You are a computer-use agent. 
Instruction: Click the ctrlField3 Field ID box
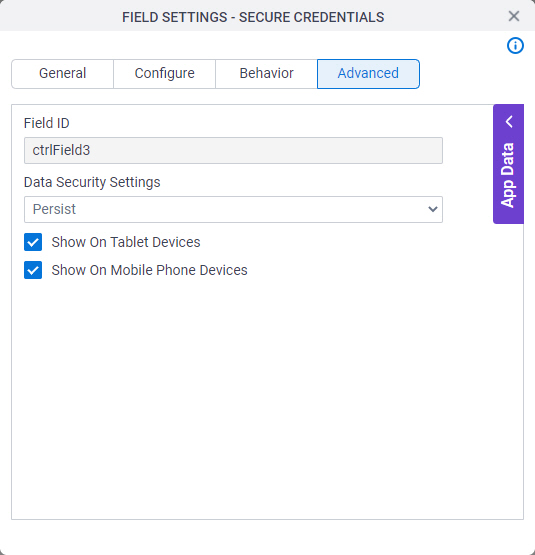233,150
